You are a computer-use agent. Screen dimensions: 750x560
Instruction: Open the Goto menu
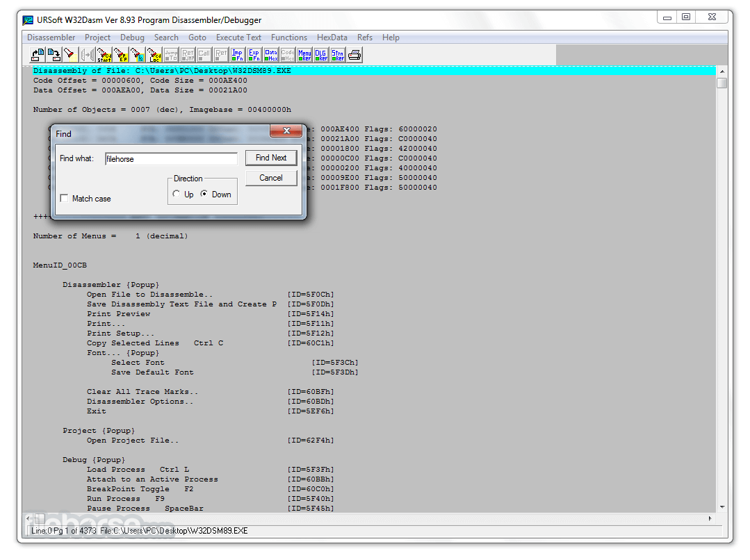point(197,38)
